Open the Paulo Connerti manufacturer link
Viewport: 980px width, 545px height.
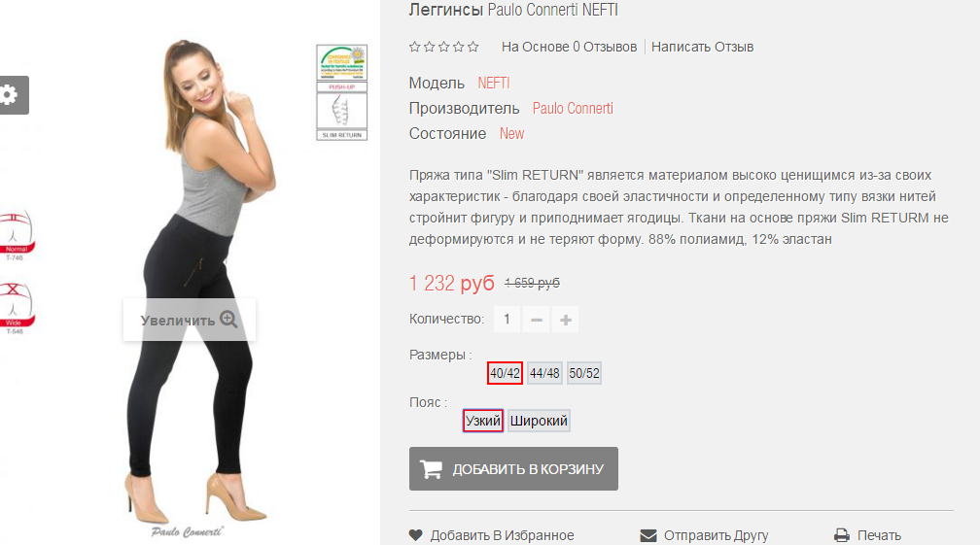573,109
